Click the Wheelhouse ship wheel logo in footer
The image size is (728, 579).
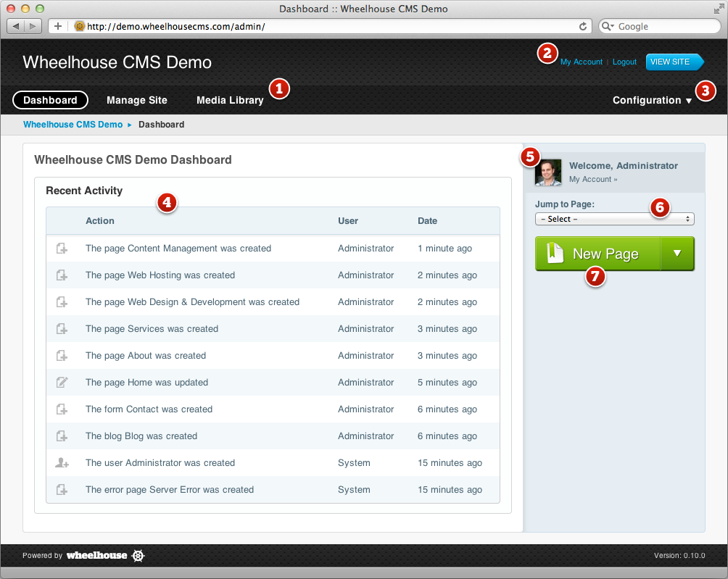(138, 555)
